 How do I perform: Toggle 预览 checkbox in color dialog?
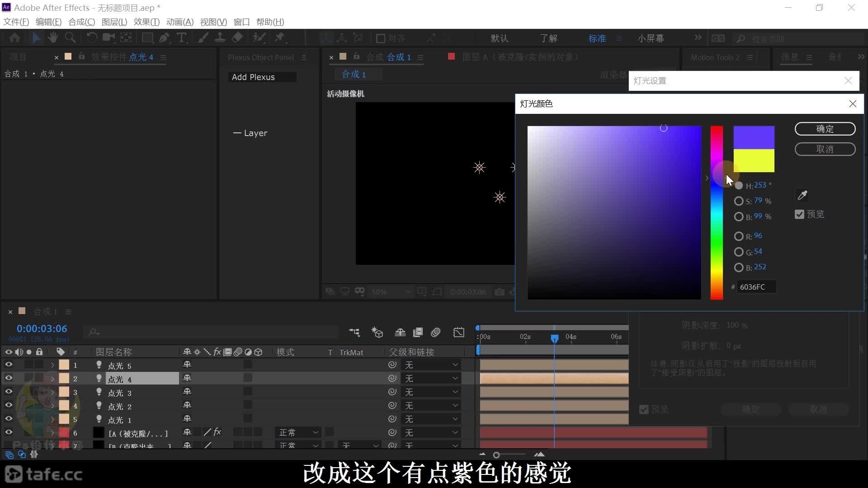tap(799, 215)
